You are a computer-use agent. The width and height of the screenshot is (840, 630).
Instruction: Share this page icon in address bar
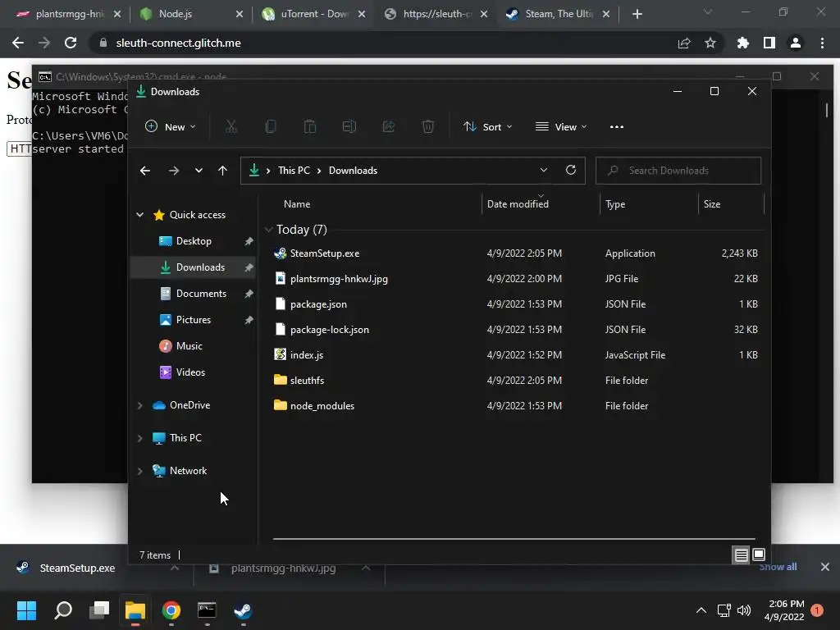(683, 43)
